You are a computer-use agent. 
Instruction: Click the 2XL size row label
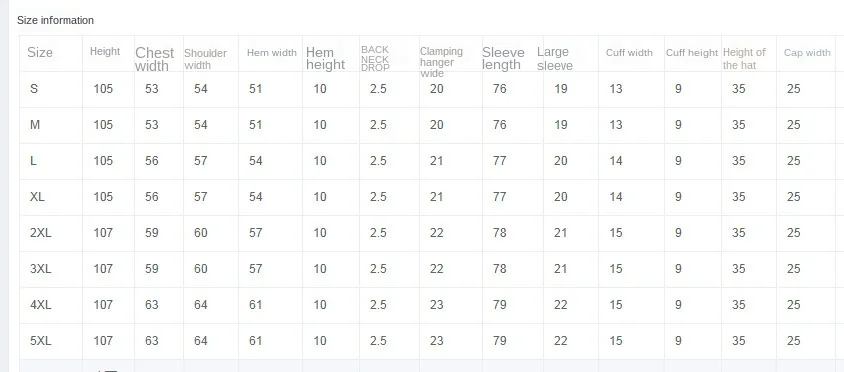40,233
